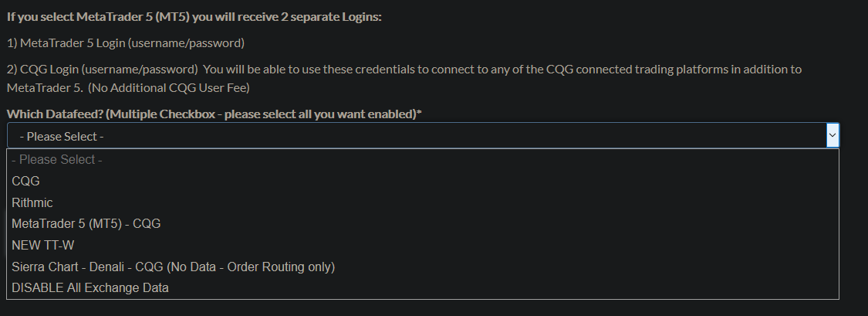868x316 pixels.
Task: Choose the 'NEW TT-W' datafeed option
Action: (x=42, y=245)
